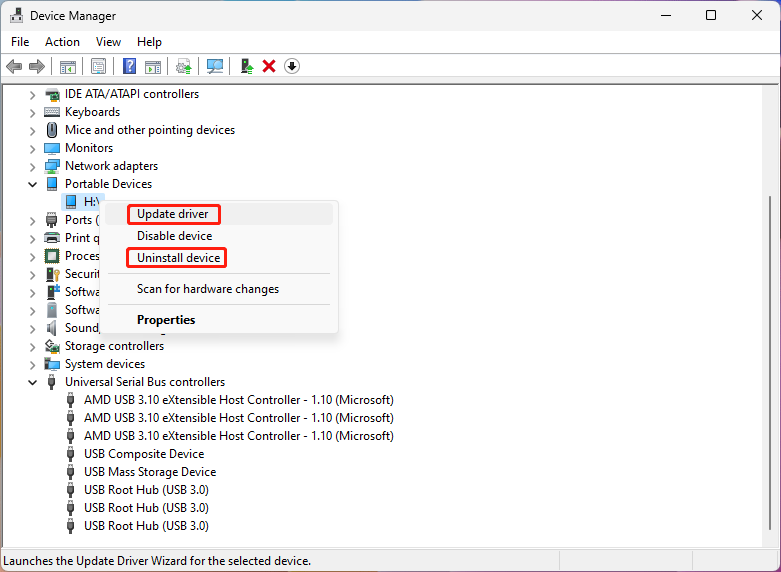The height and width of the screenshot is (572, 781).
Task: Expand the Ports node
Action: (x=32, y=221)
